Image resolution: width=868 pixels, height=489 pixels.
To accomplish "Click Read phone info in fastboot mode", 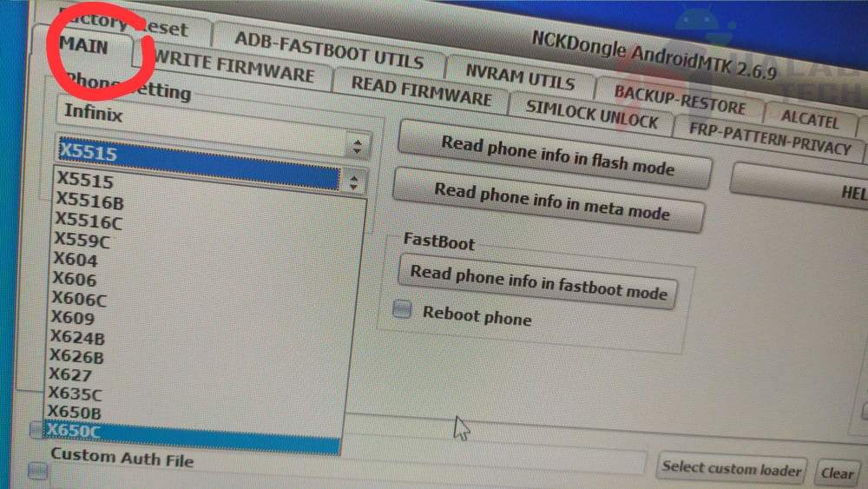I will [x=537, y=282].
